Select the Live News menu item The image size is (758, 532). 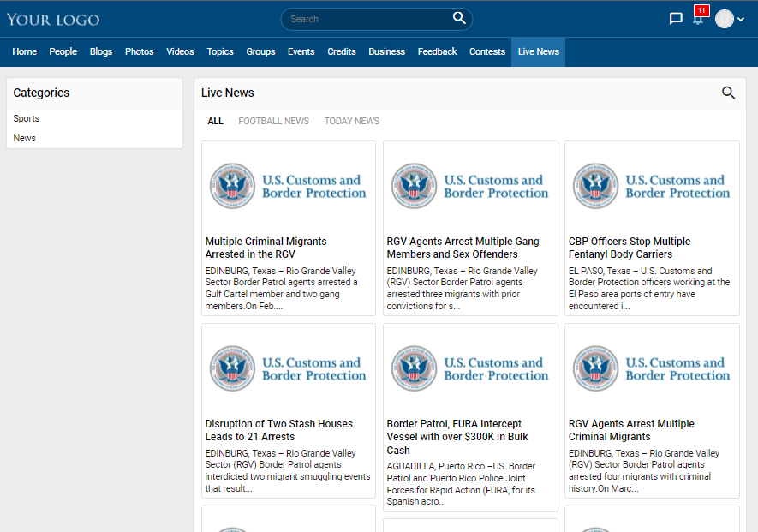click(538, 51)
